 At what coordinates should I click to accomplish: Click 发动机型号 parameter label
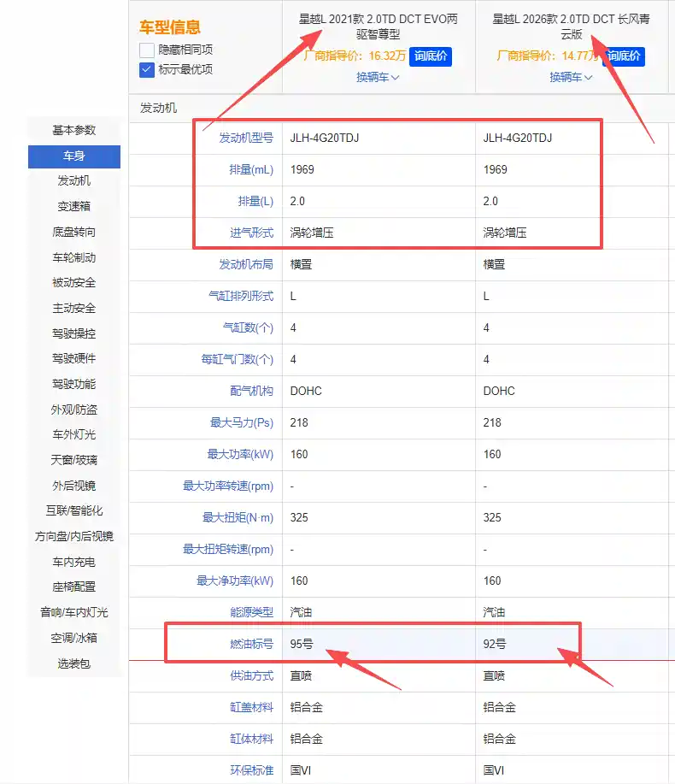pos(246,138)
